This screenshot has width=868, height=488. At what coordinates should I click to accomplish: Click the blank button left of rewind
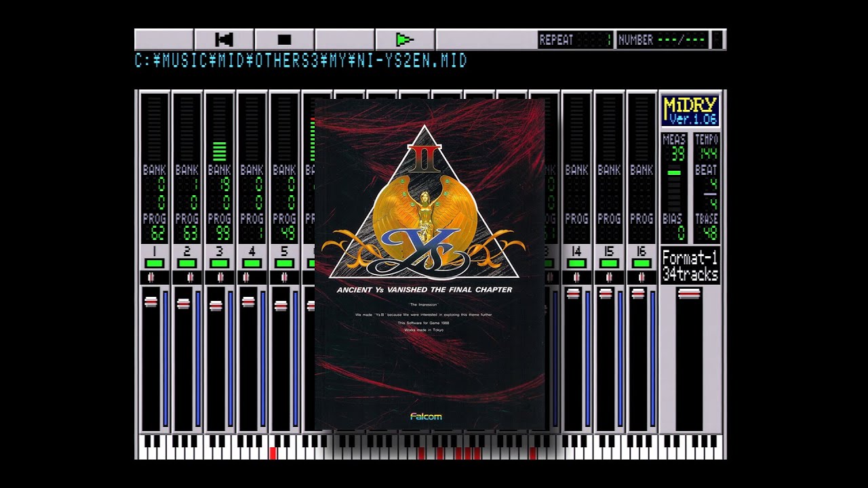coord(164,39)
